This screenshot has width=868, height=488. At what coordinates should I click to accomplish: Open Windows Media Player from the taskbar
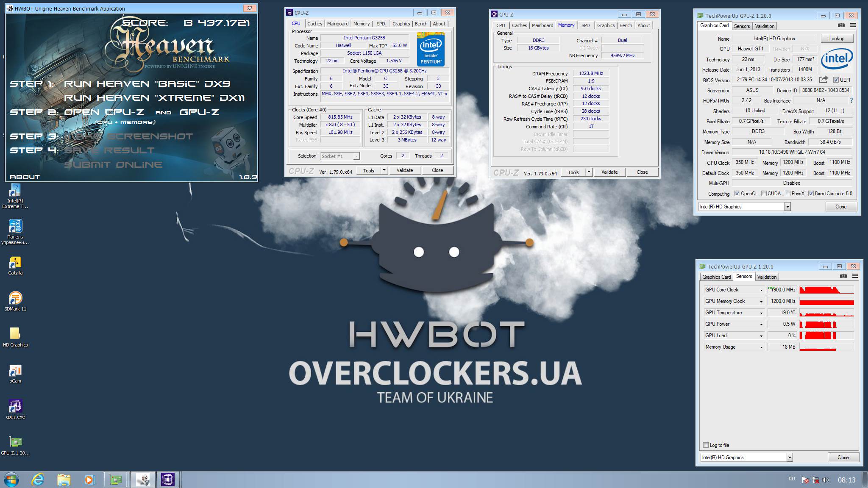click(89, 480)
